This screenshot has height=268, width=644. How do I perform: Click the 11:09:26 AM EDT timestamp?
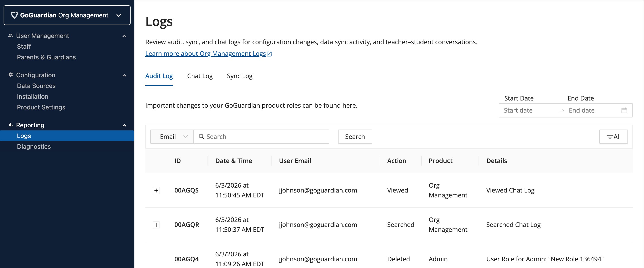point(239,264)
